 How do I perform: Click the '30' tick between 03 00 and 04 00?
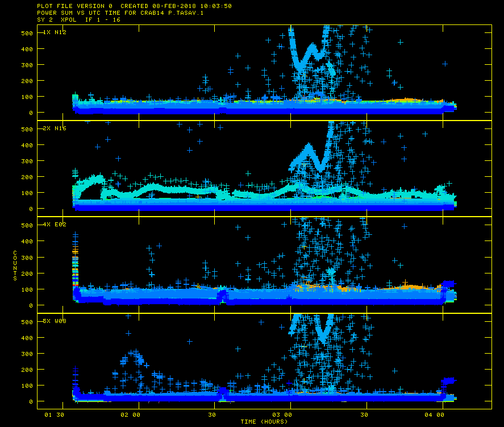point(367,415)
